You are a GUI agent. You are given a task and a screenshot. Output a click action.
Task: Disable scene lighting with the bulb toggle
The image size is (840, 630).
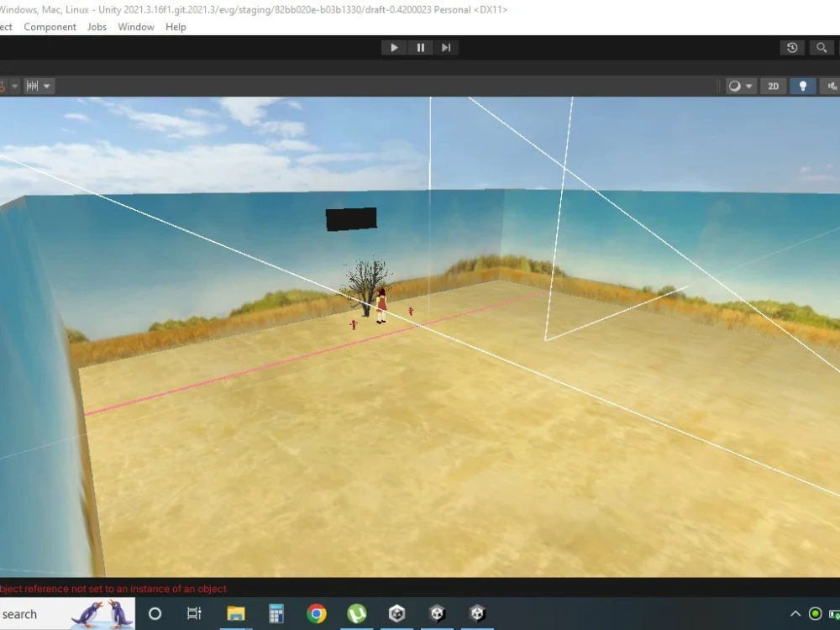point(802,86)
